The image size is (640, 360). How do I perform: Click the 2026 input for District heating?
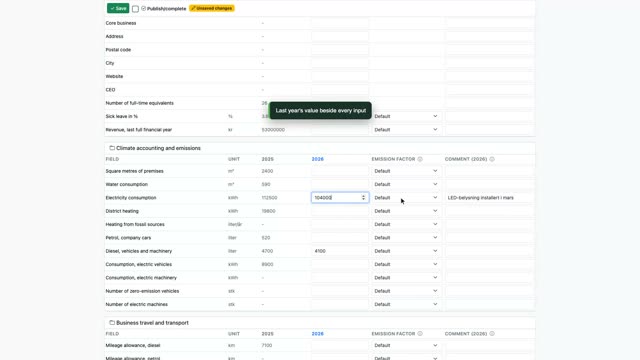coord(340,211)
